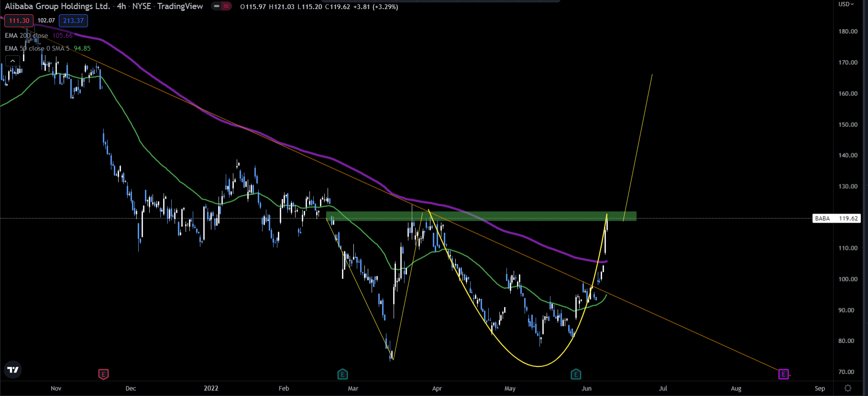Click the Jul label on time axis
Viewport: 868px width, 396px height.
[x=663, y=388]
